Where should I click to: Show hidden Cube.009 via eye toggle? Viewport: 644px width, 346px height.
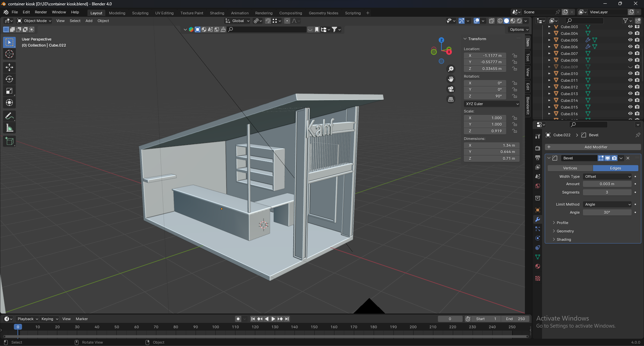coord(630,67)
